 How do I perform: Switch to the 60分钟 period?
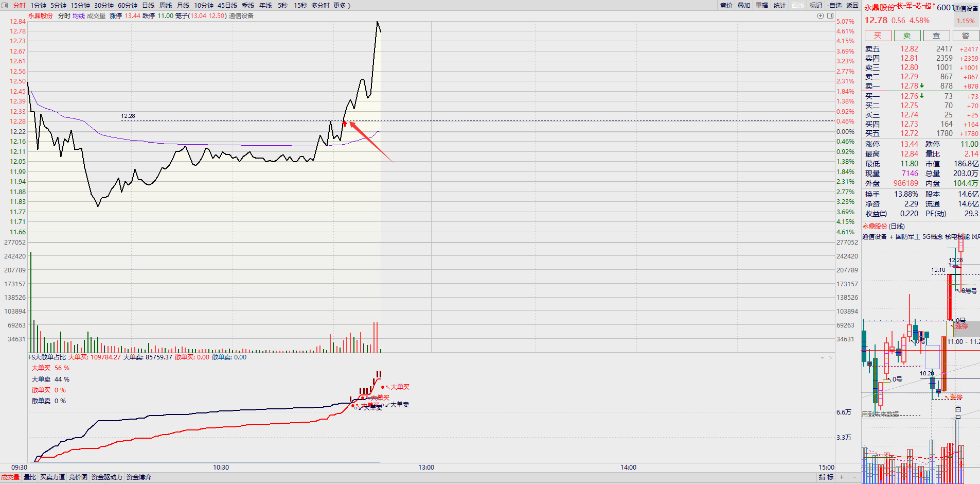click(128, 5)
